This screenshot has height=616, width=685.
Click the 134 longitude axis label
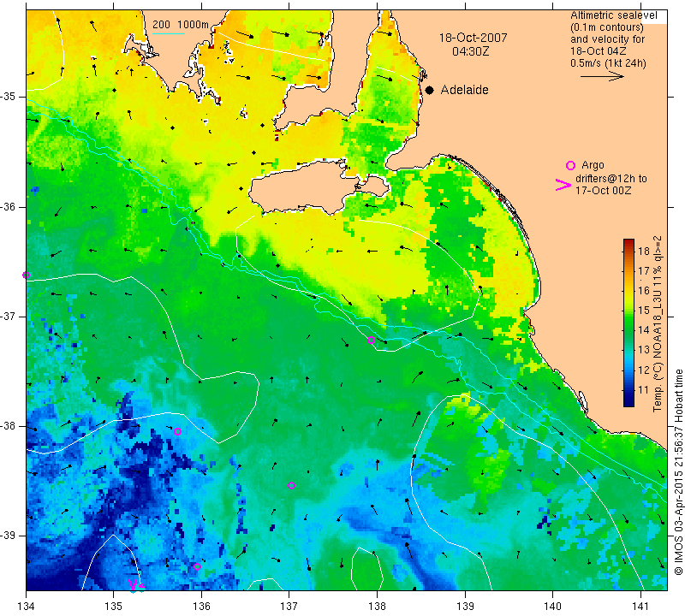tap(26, 607)
